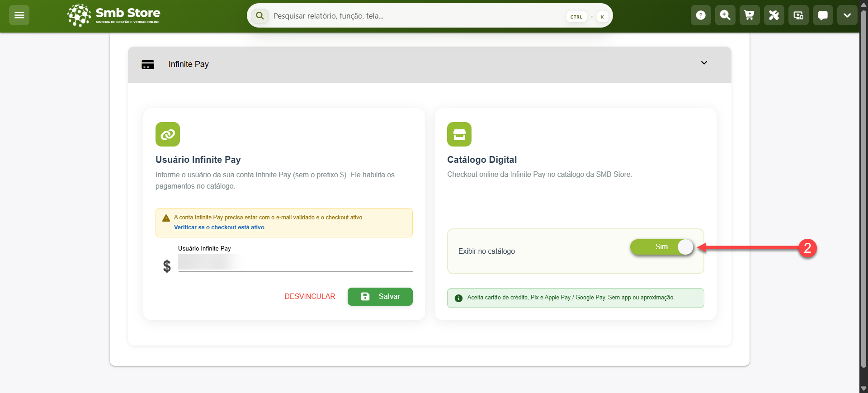Expand the top-right chevron menu
This screenshot has width=868, height=393.
point(847,15)
